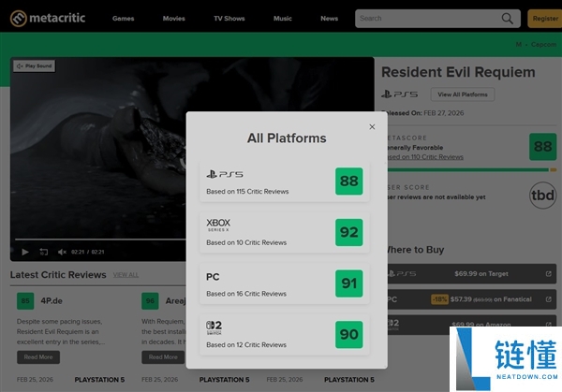The image size is (562, 392).
Task: Click the PS5 score badge 88 in dialog
Action: click(349, 181)
